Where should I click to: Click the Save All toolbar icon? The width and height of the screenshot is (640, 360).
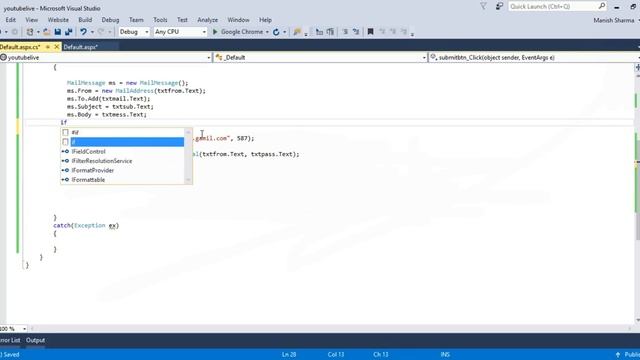pos(69,32)
